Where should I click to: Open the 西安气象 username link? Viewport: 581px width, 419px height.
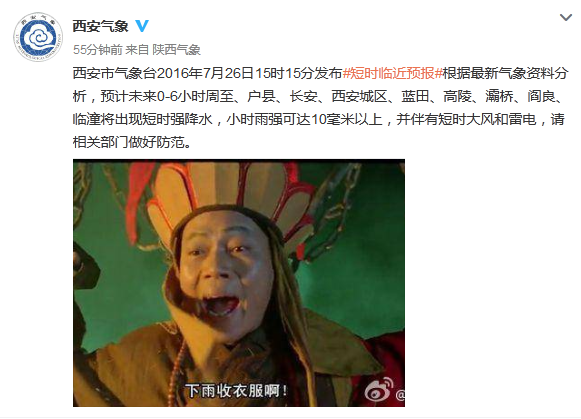tap(100, 26)
